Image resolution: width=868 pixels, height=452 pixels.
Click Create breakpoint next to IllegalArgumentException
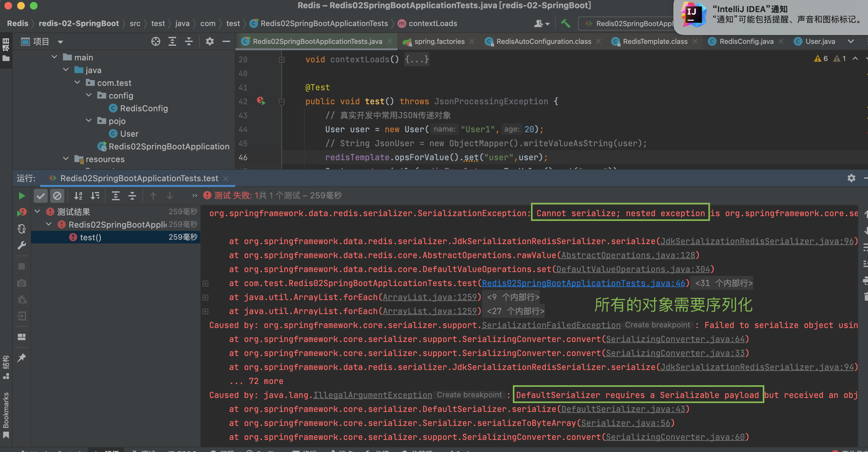469,395
